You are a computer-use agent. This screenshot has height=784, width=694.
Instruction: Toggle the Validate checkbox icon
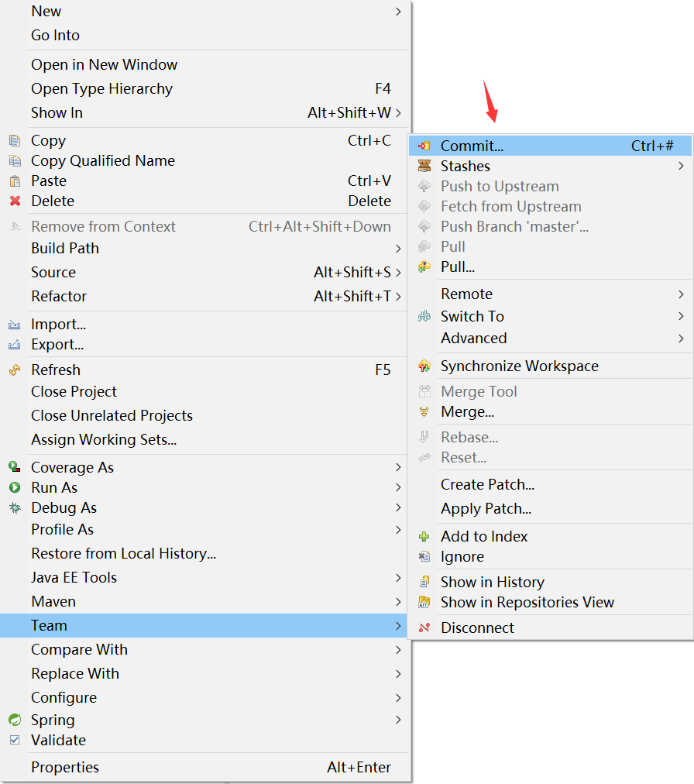click(15, 740)
